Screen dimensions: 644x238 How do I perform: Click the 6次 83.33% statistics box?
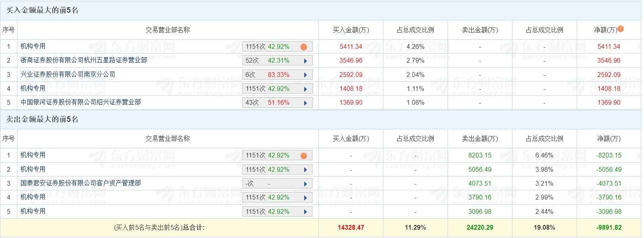click(277, 75)
